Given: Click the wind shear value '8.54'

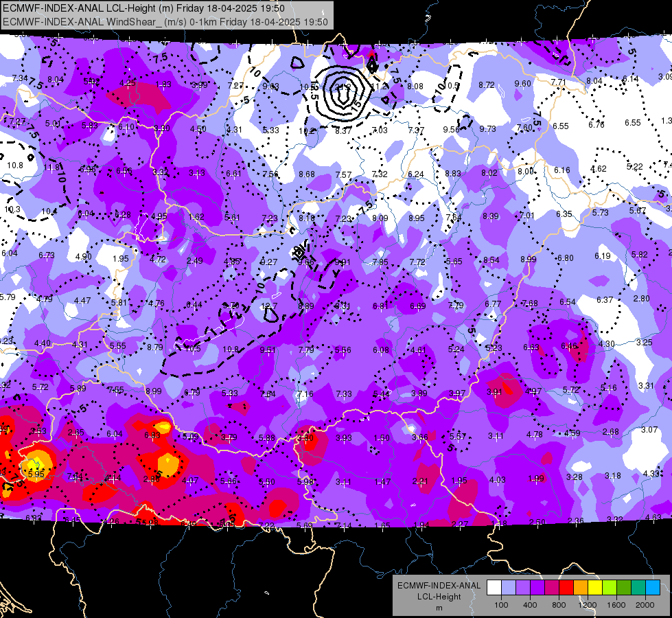Looking at the screenshot, I should tap(491, 260).
